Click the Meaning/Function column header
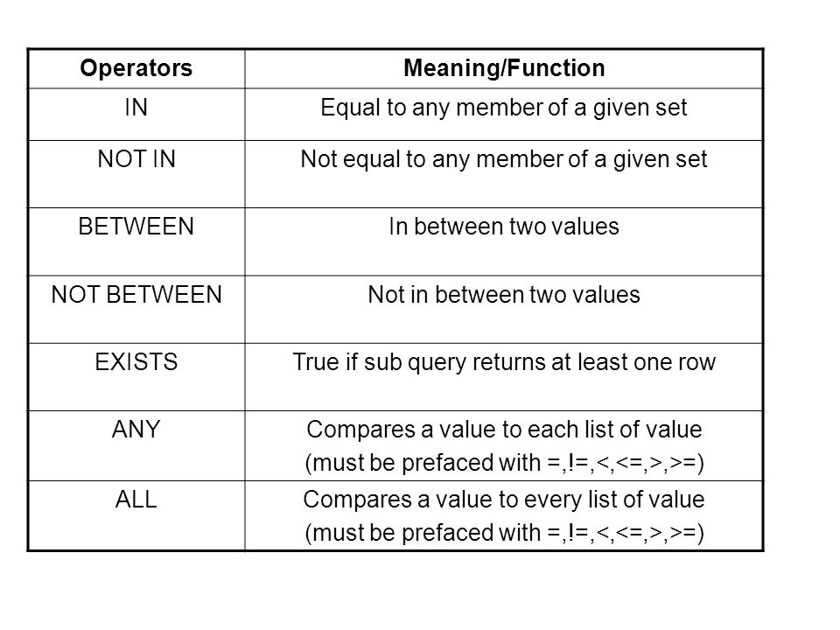Image resolution: width=840 pixels, height=630 pixels. [504, 68]
